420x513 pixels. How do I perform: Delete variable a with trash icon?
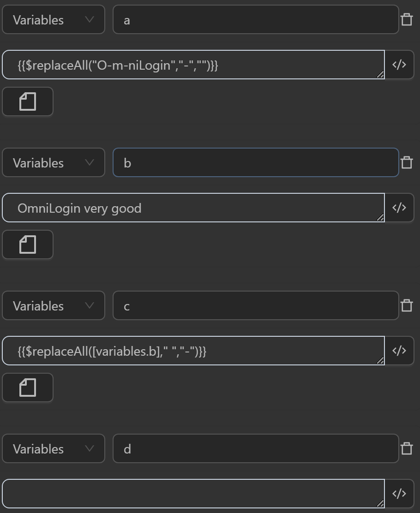[407, 19]
